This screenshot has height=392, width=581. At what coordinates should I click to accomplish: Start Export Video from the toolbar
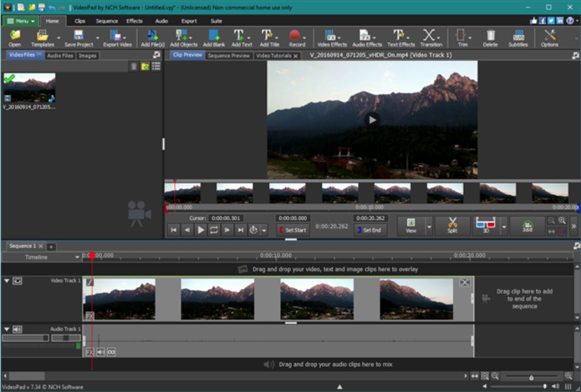(117, 38)
